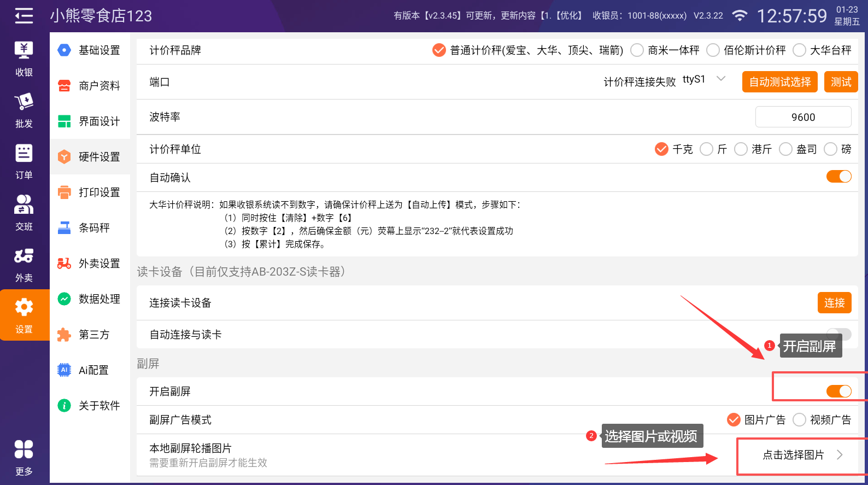Turn off the 开启副屏 switch
The height and width of the screenshot is (485, 868).
(x=838, y=391)
